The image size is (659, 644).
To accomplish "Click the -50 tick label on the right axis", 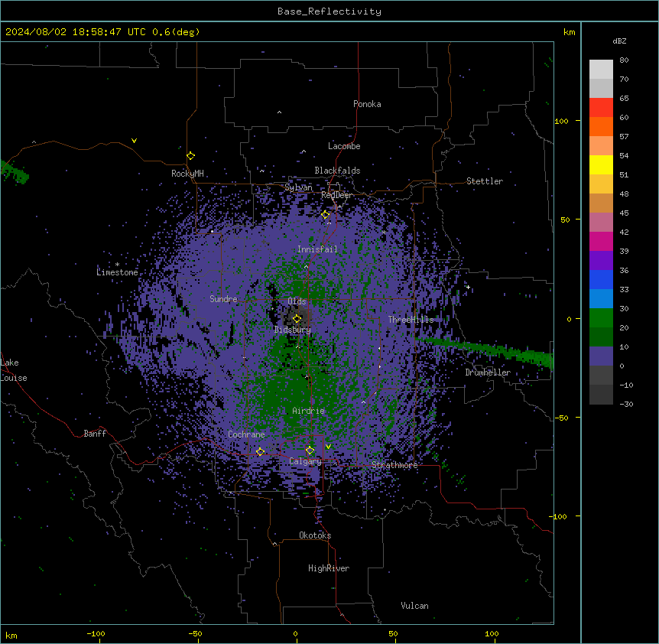I will click(561, 418).
